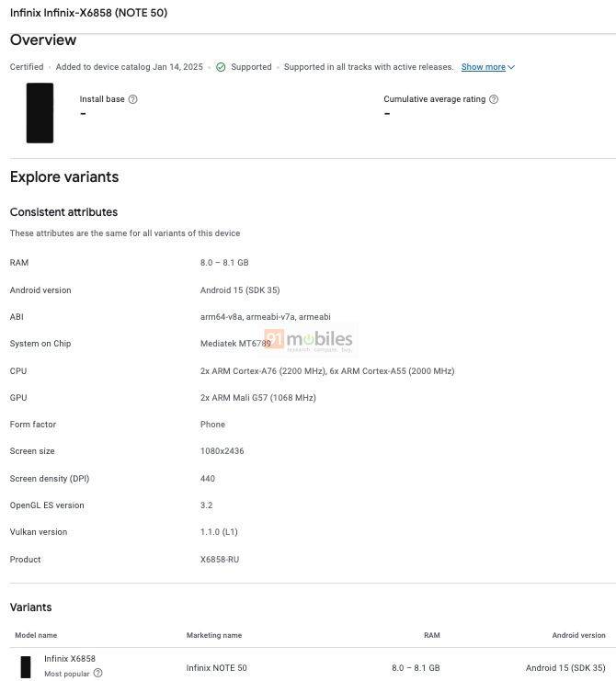Expand details with Show more link
Screen dimensions: 616x681
483,67
